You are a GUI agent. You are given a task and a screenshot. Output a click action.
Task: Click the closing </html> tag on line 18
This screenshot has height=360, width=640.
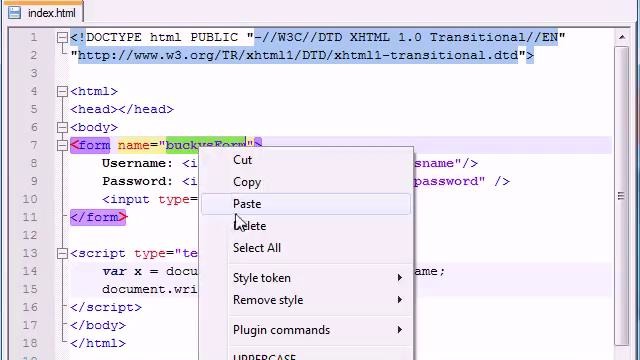98,343
